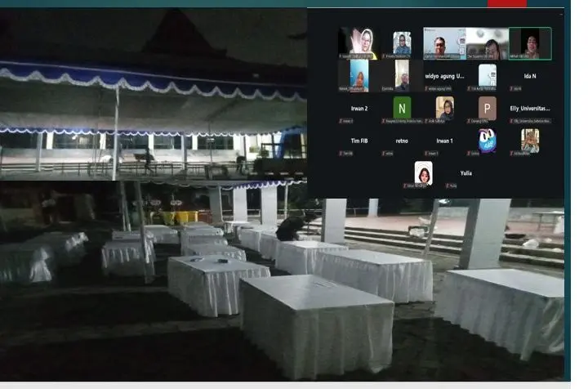
Task: Click the muted mic icon under Ida N
Action: (511, 89)
